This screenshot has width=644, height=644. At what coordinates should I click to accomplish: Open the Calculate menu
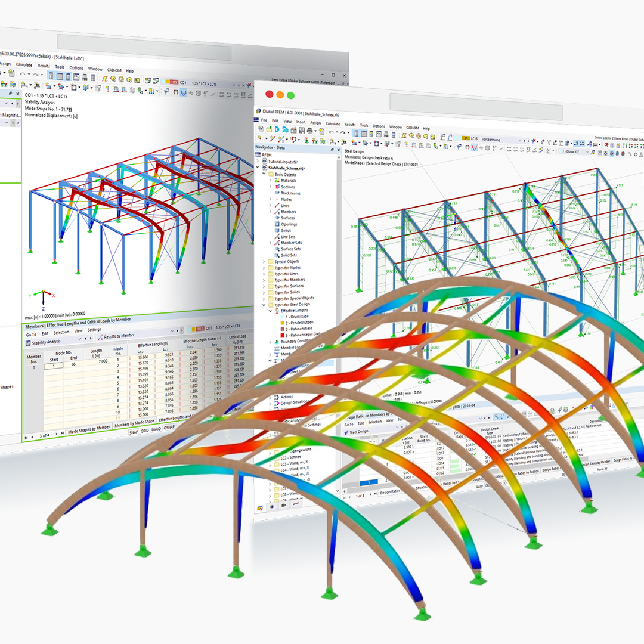pos(333,124)
